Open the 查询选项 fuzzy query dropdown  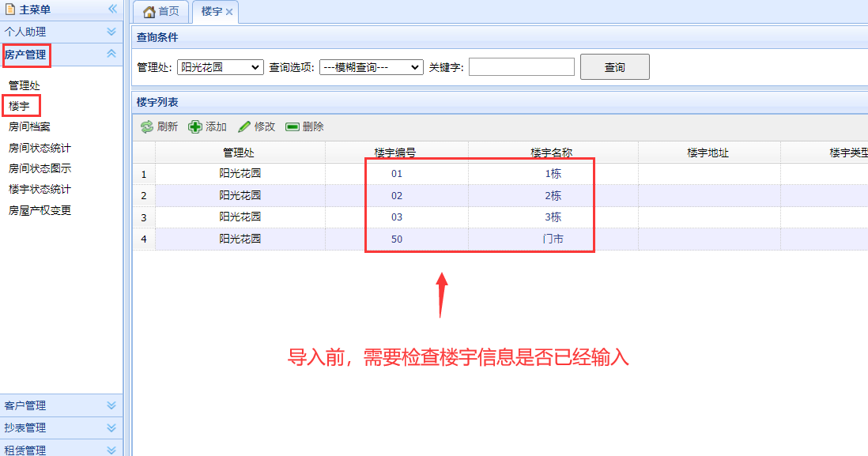coord(372,67)
